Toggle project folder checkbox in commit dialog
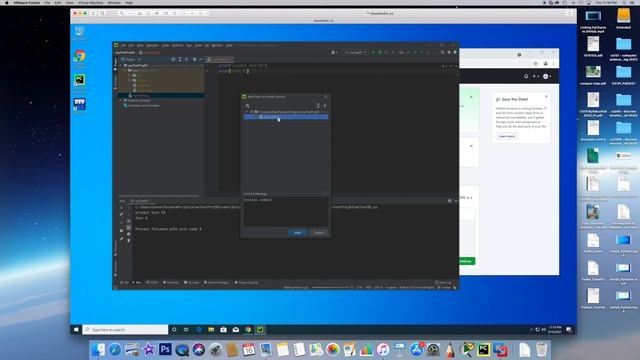The image size is (640, 360). (251, 112)
